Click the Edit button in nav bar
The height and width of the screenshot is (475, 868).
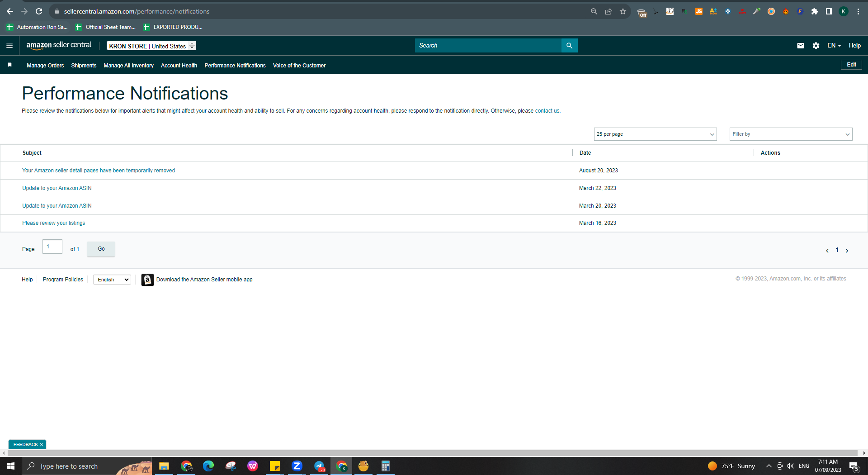point(851,65)
